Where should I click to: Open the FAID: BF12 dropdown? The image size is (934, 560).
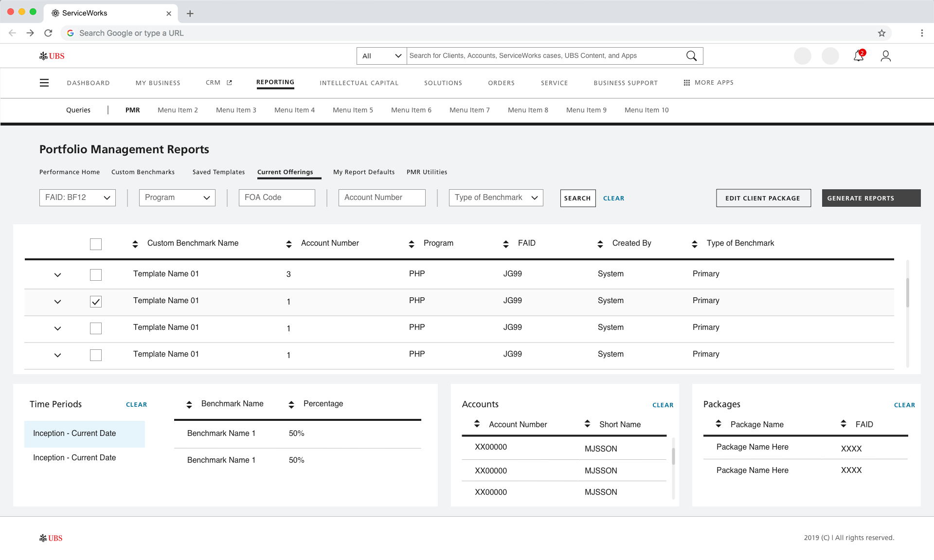click(x=77, y=198)
